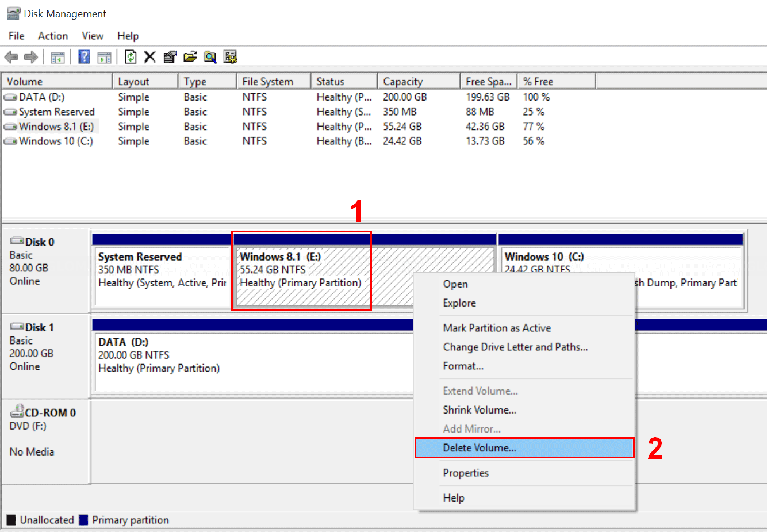Choose Open from the context menu
Screen dimensions: 767x532
(524, 284)
